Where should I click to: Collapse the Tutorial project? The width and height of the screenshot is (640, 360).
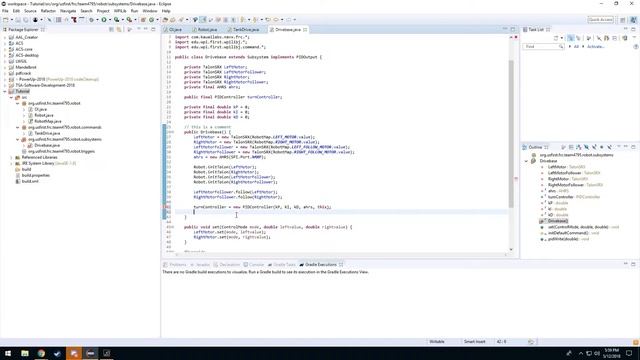(x=5, y=91)
